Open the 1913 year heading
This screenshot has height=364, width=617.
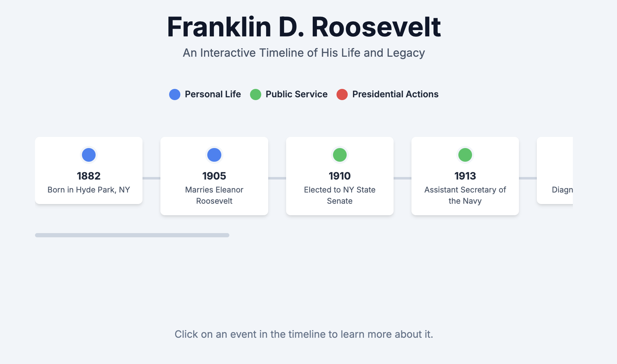coord(465,176)
